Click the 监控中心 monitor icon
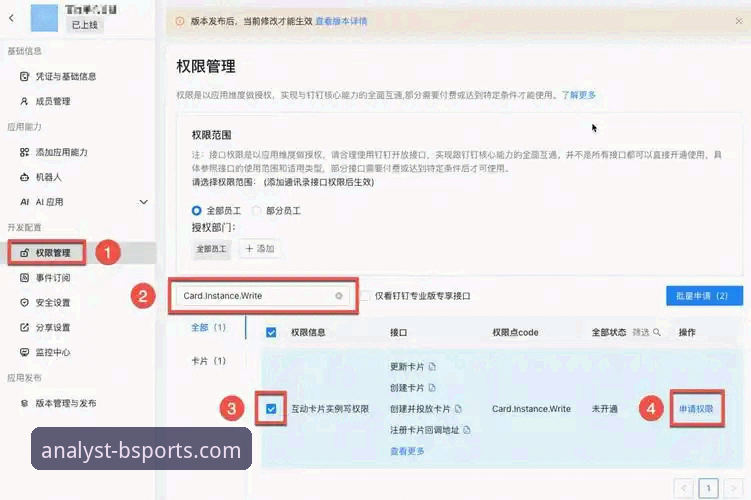The width and height of the screenshot is (751, 500). pyautogui.click(x=24, y=352)
